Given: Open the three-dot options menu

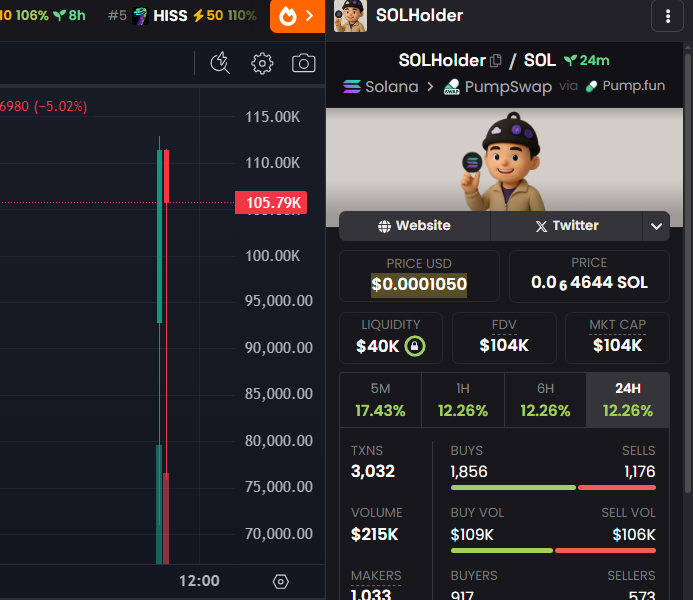Looking at the screenshot, I should point(667,16).
